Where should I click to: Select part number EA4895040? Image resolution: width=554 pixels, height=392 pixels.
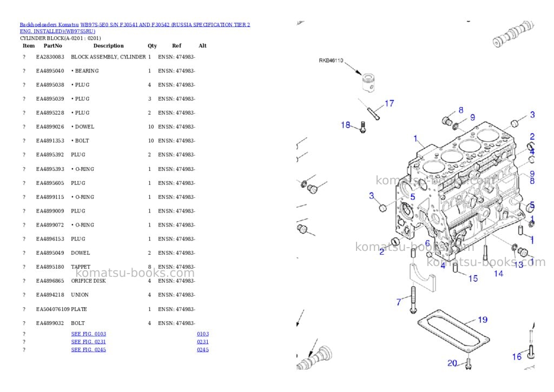point(50,71)
